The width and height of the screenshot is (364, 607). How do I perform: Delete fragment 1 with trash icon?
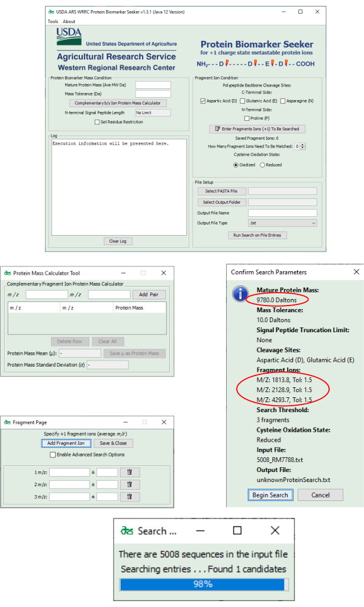coord(130,473)
